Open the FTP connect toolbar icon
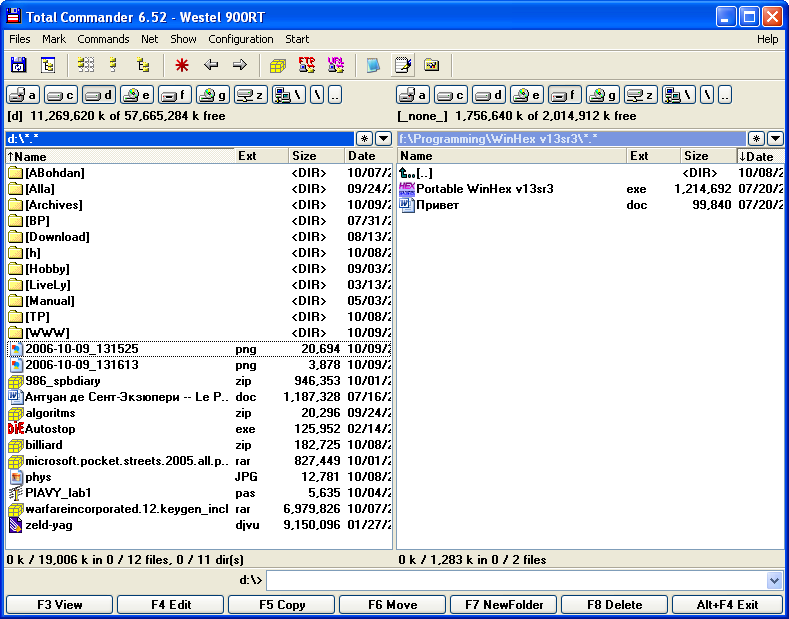789x619 pixels. pyautogui.click(x=307, y=65)
